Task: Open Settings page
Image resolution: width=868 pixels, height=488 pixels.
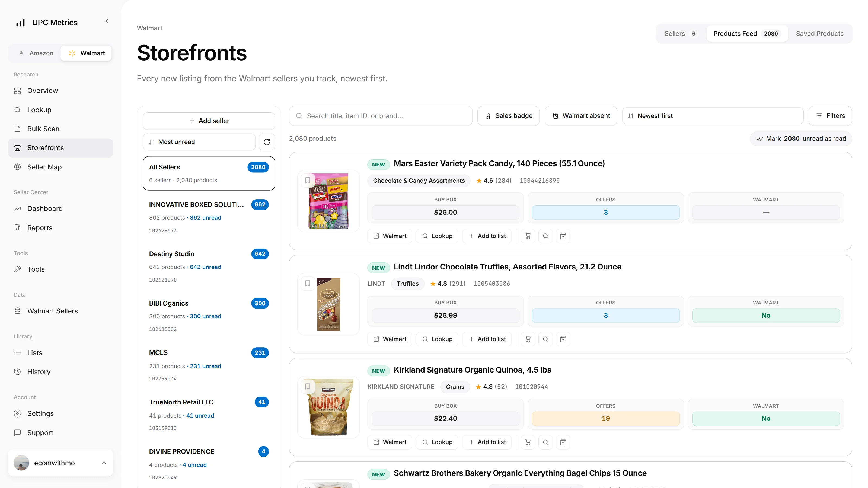Action: [x=60, y=413]
